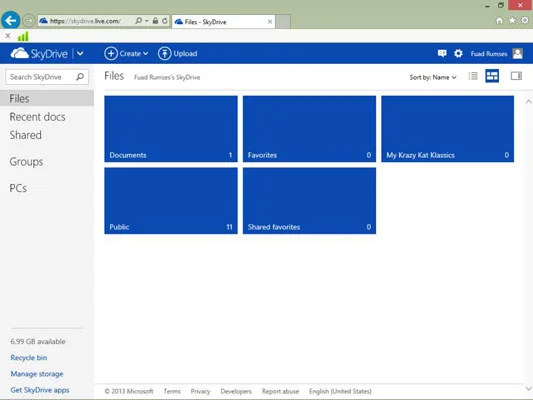Click the user profile avatar picture

[518, 53]
